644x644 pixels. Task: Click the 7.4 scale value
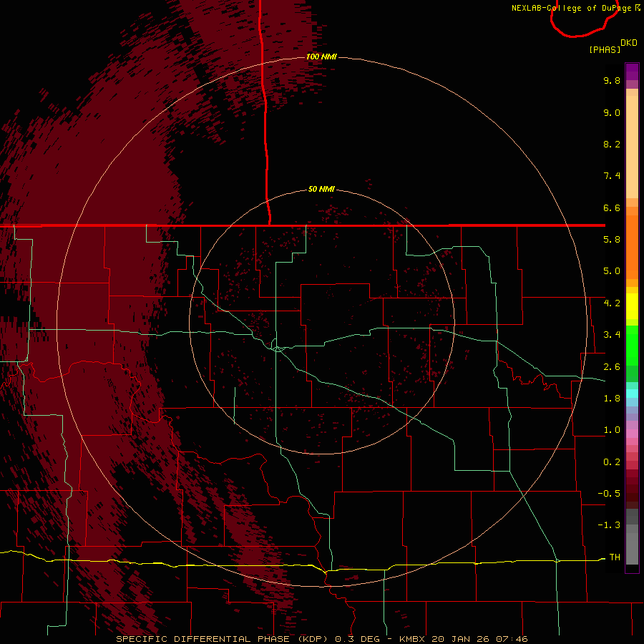pyautogui.click(x=612, y=176)
